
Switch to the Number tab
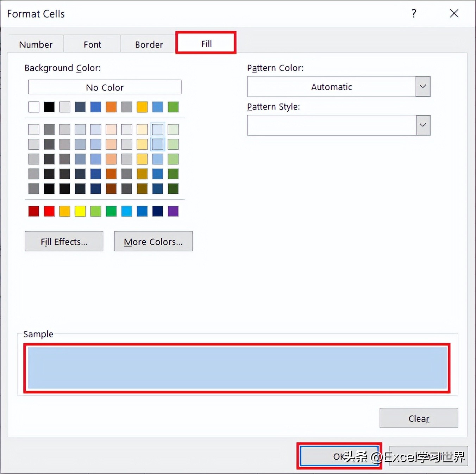point(36,44)
